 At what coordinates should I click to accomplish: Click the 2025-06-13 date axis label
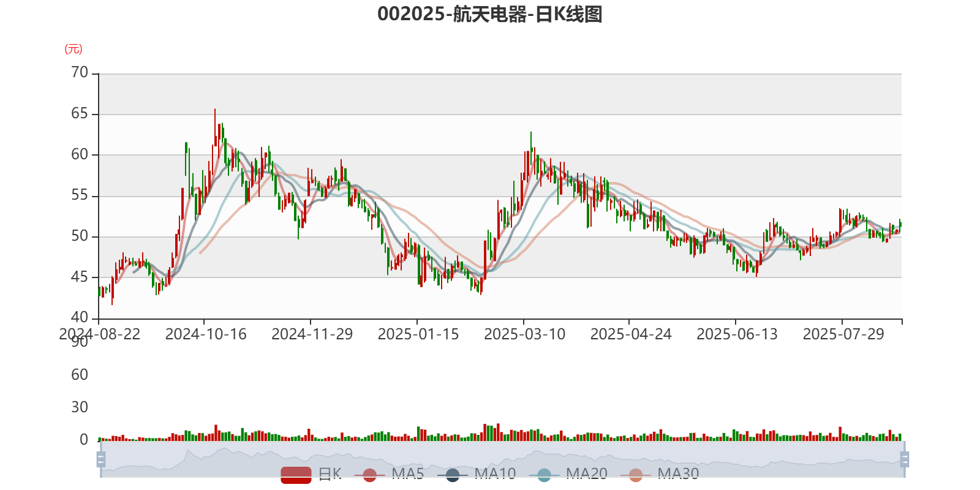pos(737,334)
